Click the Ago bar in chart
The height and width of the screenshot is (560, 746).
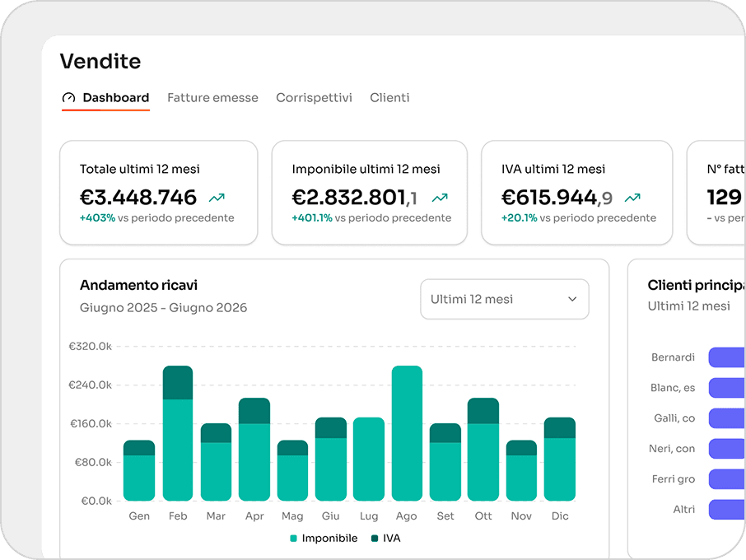point(408,433)
